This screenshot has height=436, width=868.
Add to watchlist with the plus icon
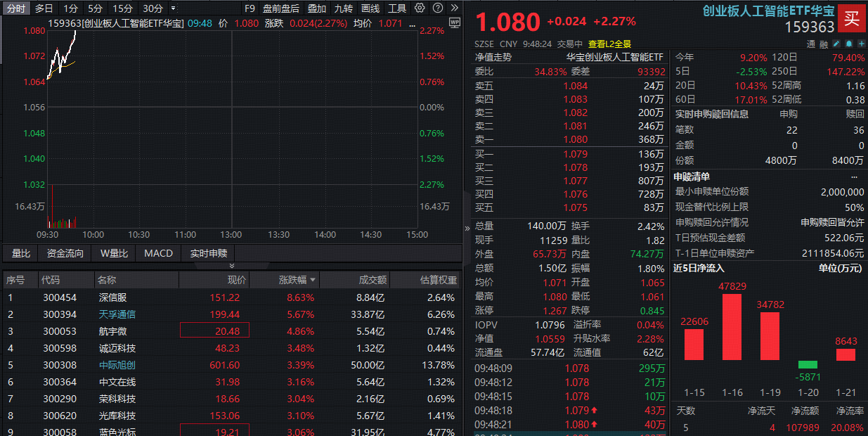pyautogui.click(x=860, y=44)
